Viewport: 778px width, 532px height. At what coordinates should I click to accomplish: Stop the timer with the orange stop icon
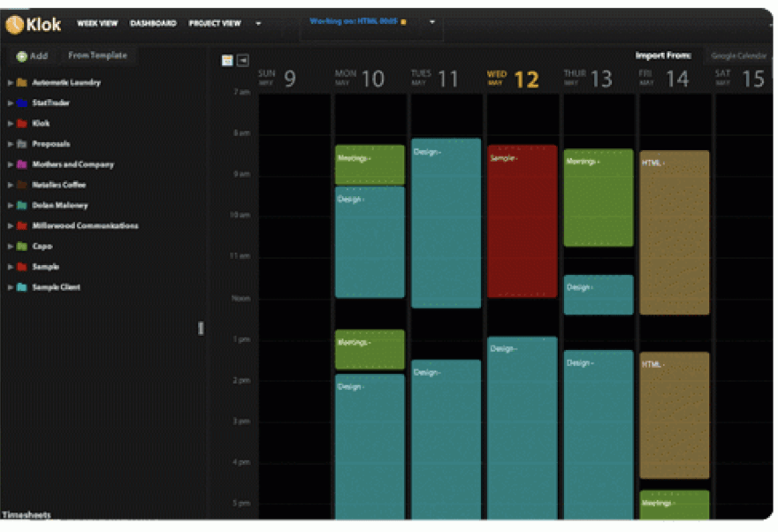(403, 22)
